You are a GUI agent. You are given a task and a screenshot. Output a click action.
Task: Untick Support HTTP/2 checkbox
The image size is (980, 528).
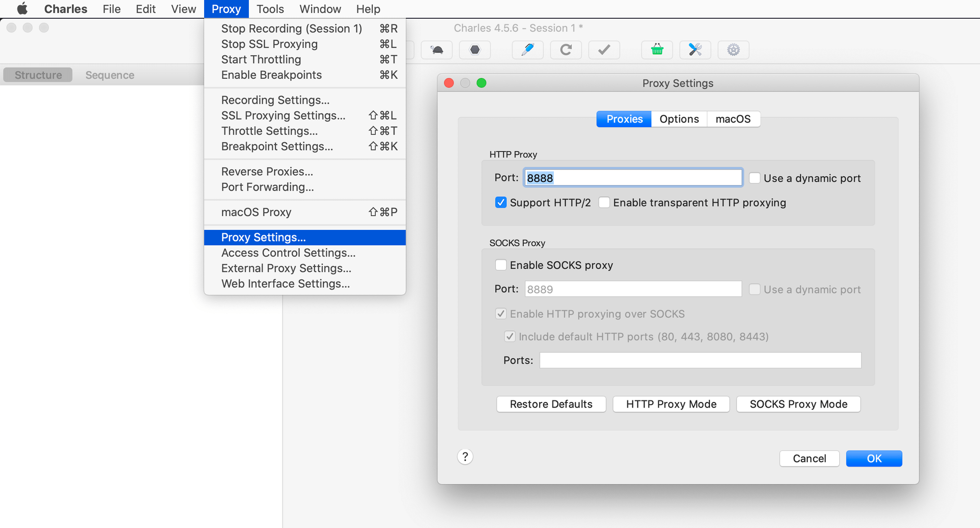tap(501, 203)
